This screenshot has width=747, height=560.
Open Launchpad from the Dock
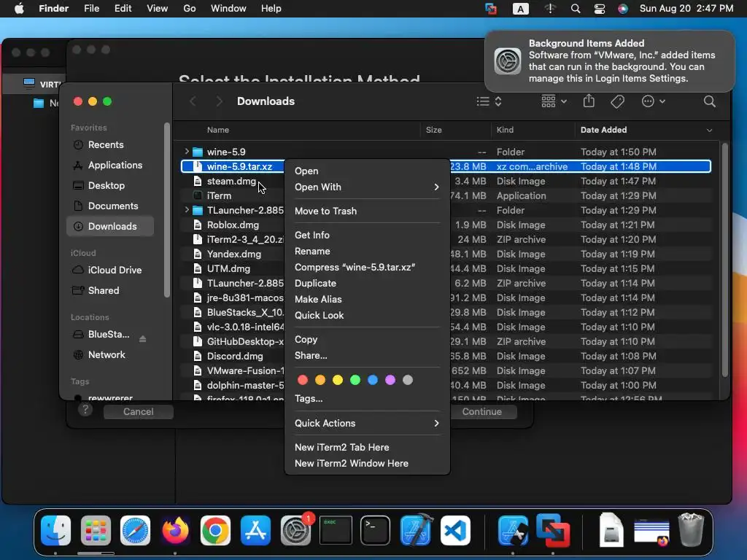(96, 531)
